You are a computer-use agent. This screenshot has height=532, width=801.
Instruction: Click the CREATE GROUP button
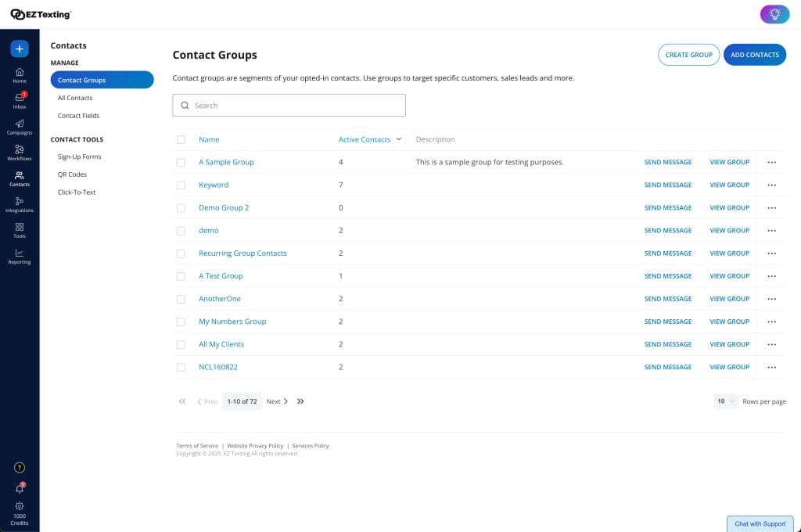(688, 54)
